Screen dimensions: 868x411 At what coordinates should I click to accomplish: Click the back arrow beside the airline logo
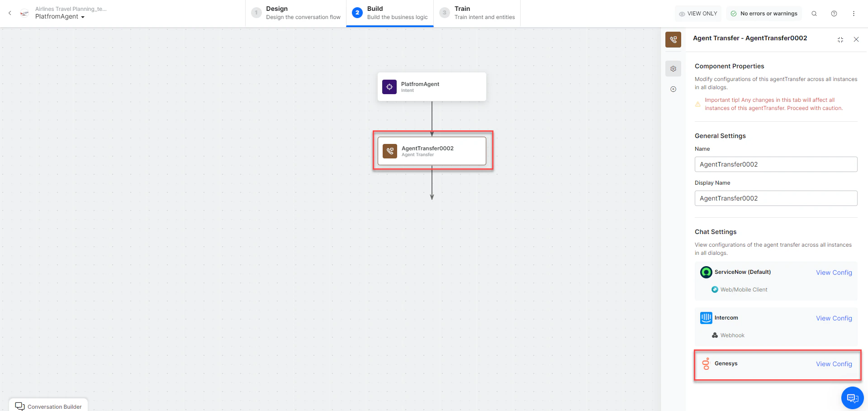10,13
